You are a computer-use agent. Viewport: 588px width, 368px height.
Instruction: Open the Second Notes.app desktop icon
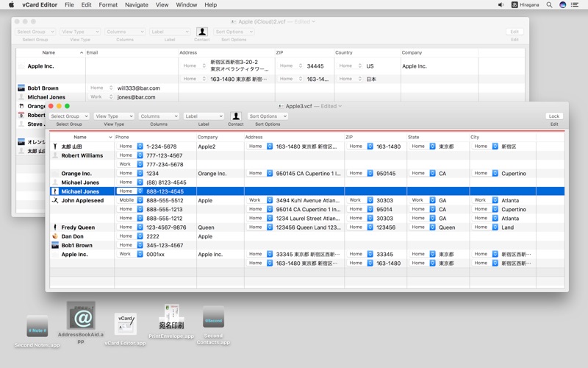point(37,326)
